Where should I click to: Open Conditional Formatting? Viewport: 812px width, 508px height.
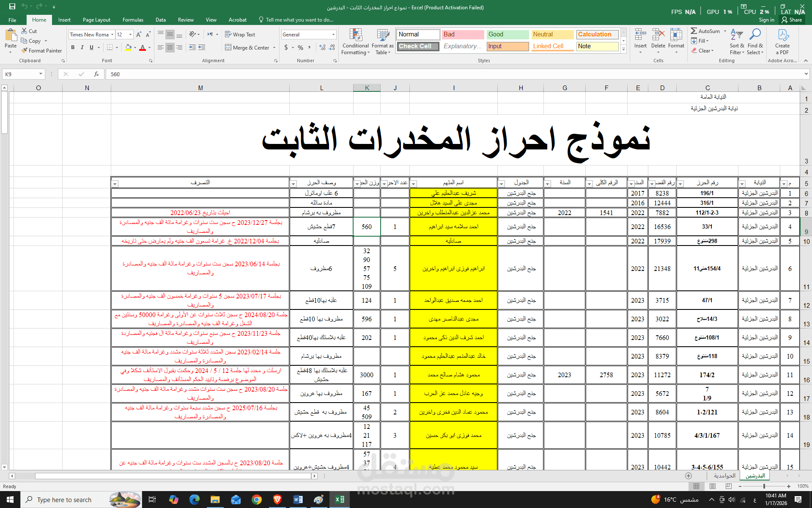[x=355, y=41]
